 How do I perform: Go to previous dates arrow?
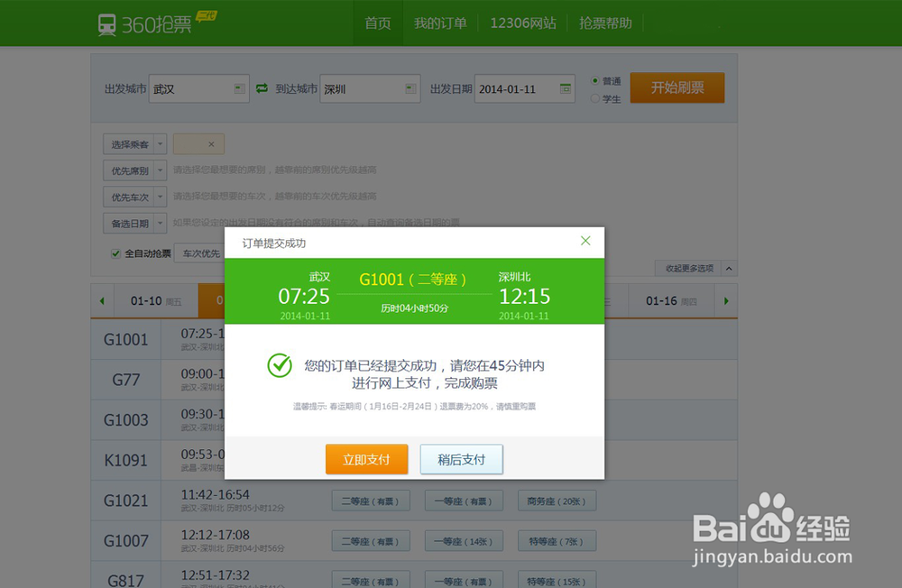point(103,301)
